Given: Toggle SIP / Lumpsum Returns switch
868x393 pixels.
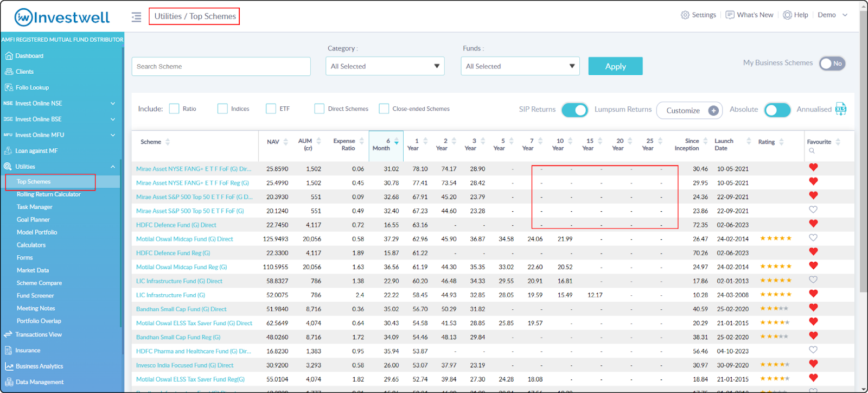Looking at the screenshot, I should pyautogui.click(x=575, y=110).
